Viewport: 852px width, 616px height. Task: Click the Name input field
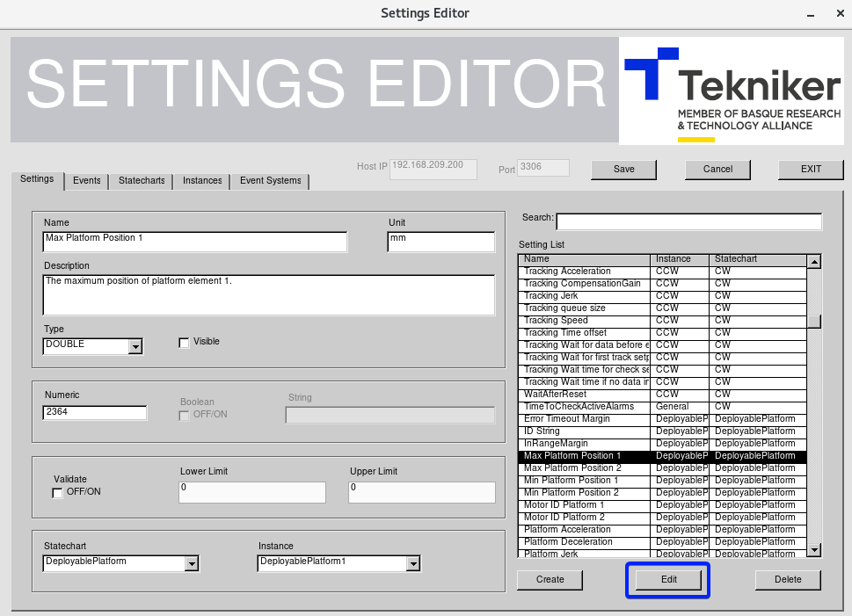point(195,242)
